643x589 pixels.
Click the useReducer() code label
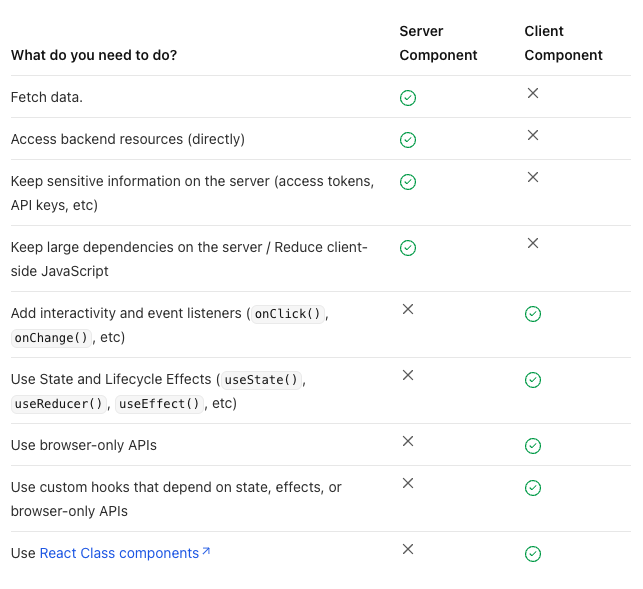coord(59,404)
